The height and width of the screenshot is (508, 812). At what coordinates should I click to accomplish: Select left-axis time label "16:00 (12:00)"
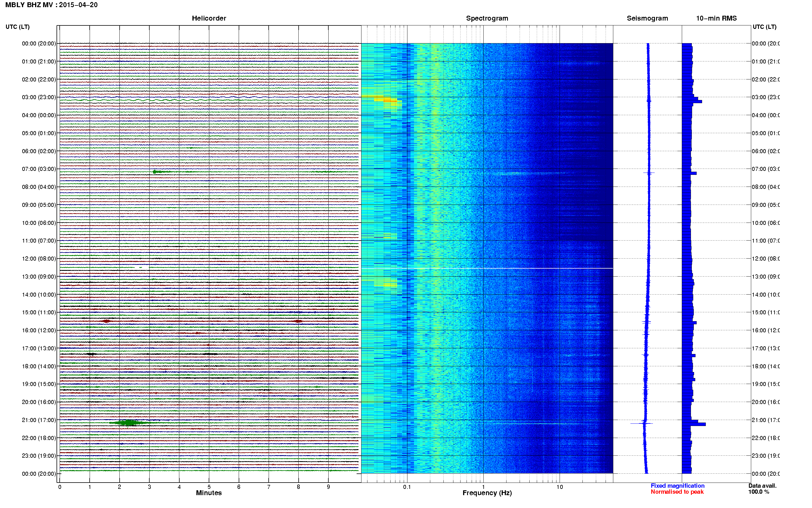coord(39,330)
